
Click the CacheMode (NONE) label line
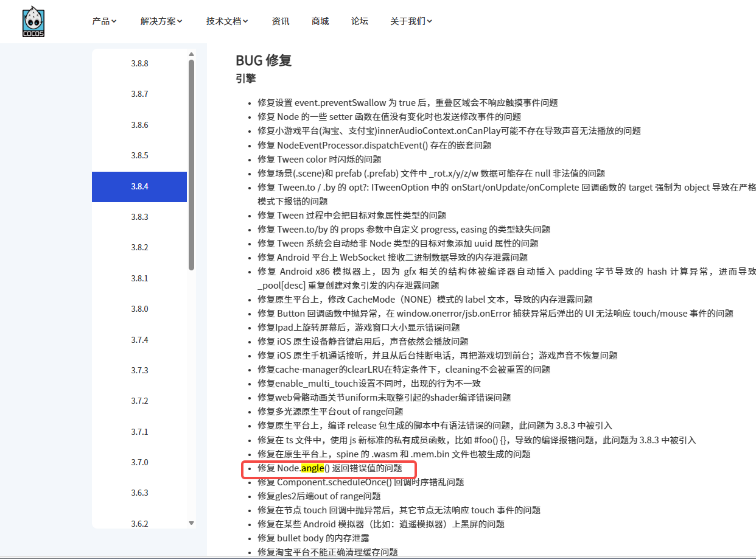click(x=425, y=300)
